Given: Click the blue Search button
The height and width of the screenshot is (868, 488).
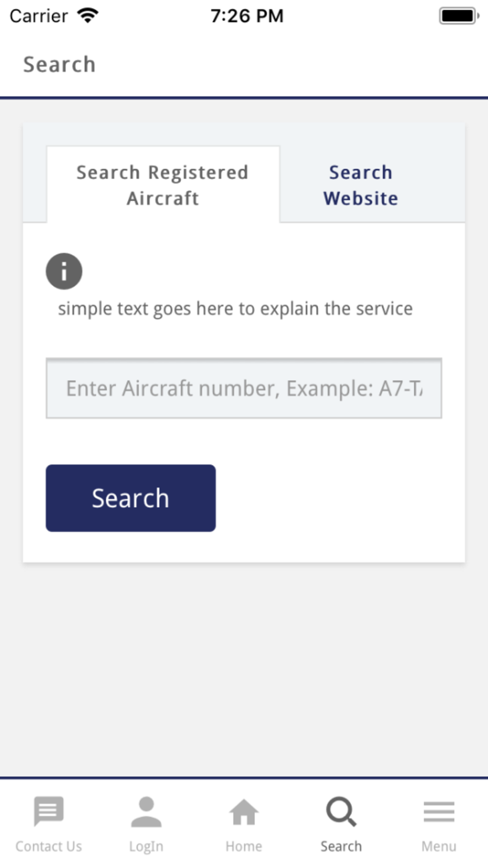Looking at the screenshot, I should [x=131, y=498].
